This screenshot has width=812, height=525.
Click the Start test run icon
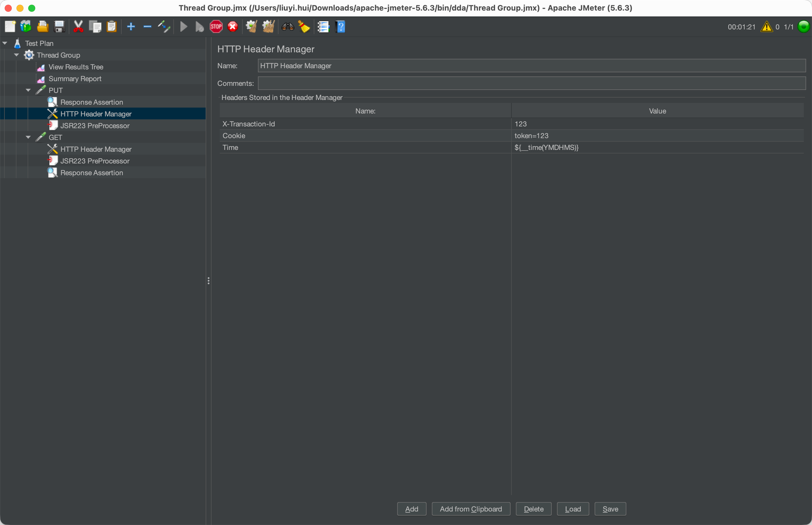click(184, 26)
